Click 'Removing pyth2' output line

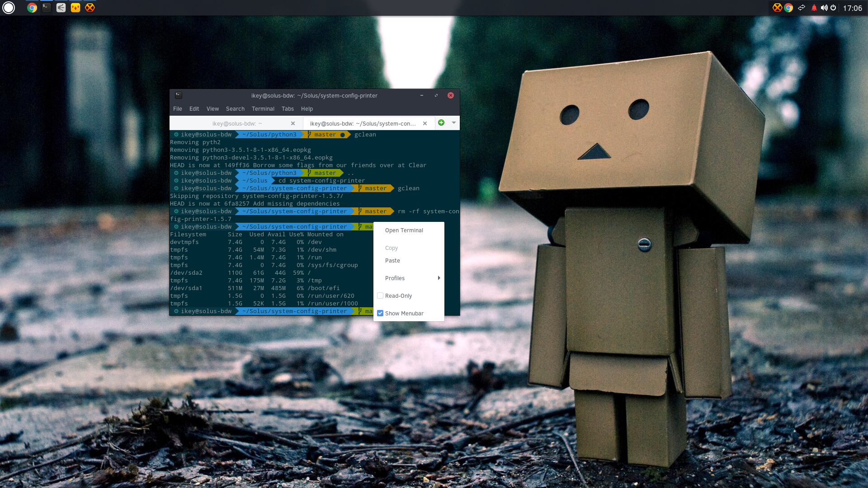point(195,142)
